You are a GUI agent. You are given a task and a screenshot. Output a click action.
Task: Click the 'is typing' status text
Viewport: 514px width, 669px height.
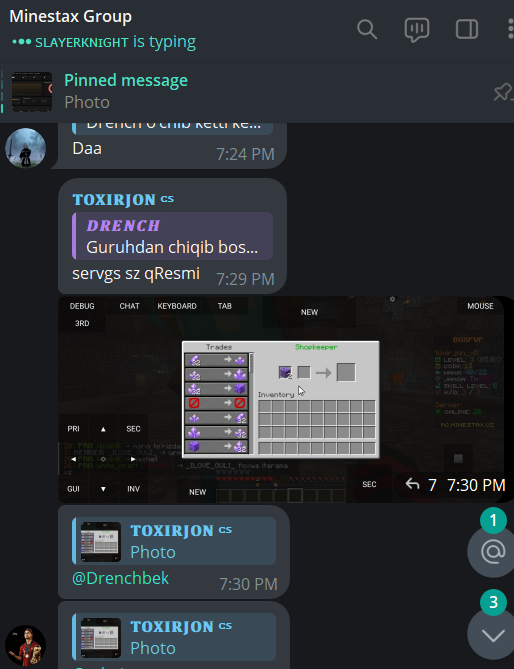pyautogui.click(x=164, y=42)
